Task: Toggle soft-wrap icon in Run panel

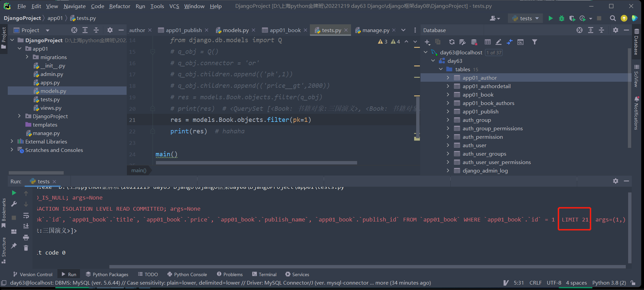Action: pos(26,215)
